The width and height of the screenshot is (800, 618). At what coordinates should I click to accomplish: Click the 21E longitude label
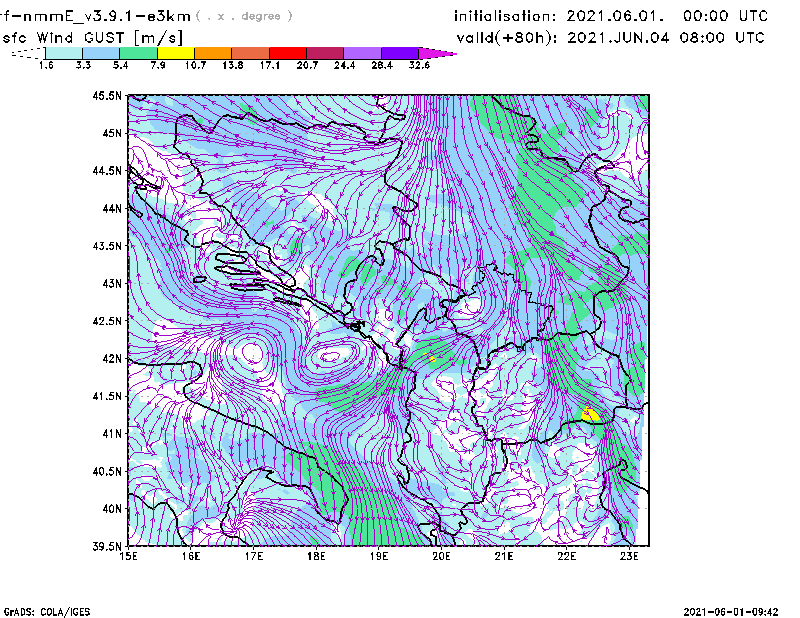coord(504,556)
